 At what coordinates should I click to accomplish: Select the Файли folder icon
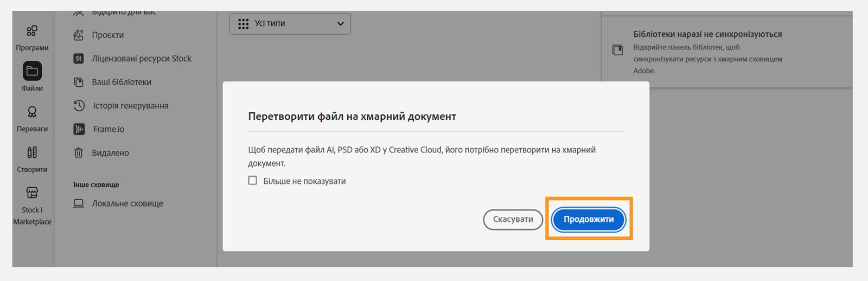pyautogui.click(x=32, y=71)
